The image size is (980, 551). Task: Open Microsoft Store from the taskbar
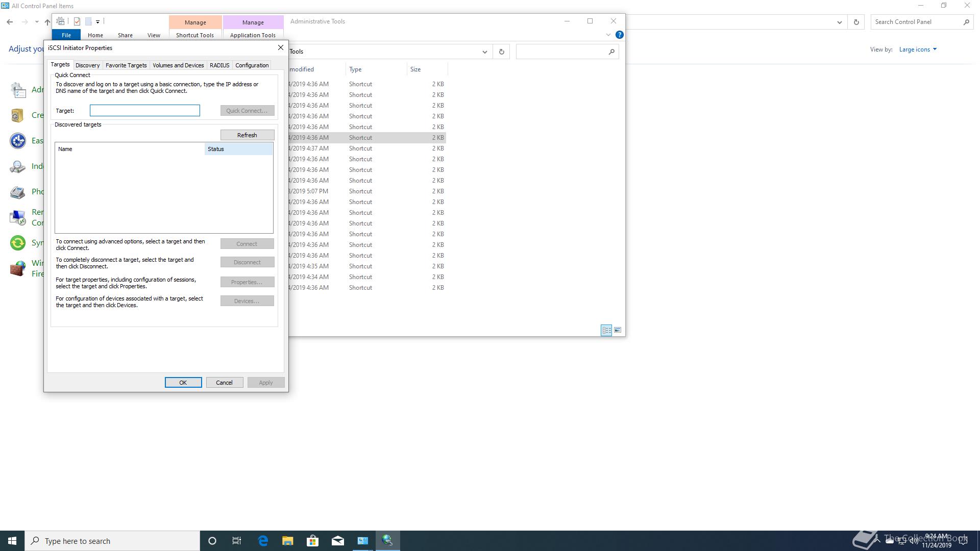coord(313,541)
